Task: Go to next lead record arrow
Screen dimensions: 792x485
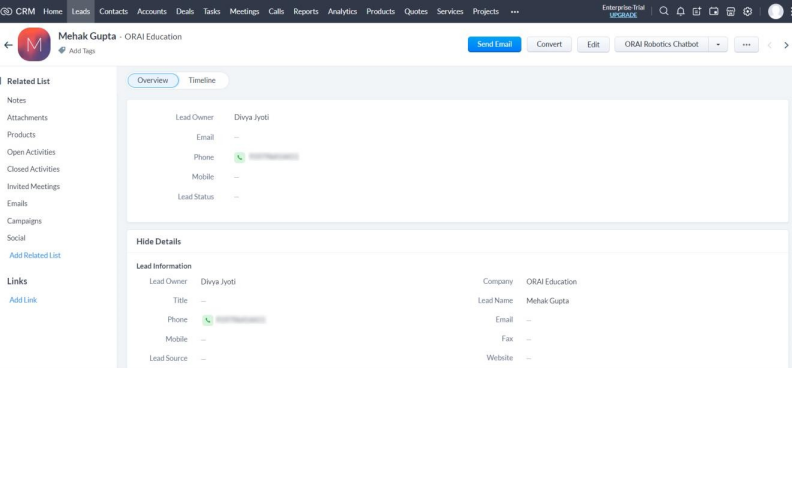Action: coord(786,45)
